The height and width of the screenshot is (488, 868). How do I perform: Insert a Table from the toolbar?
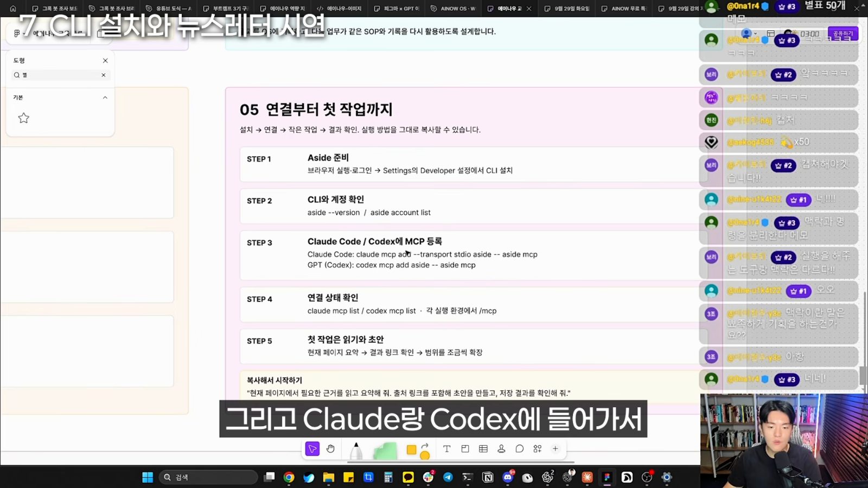[x=483, y=449]
